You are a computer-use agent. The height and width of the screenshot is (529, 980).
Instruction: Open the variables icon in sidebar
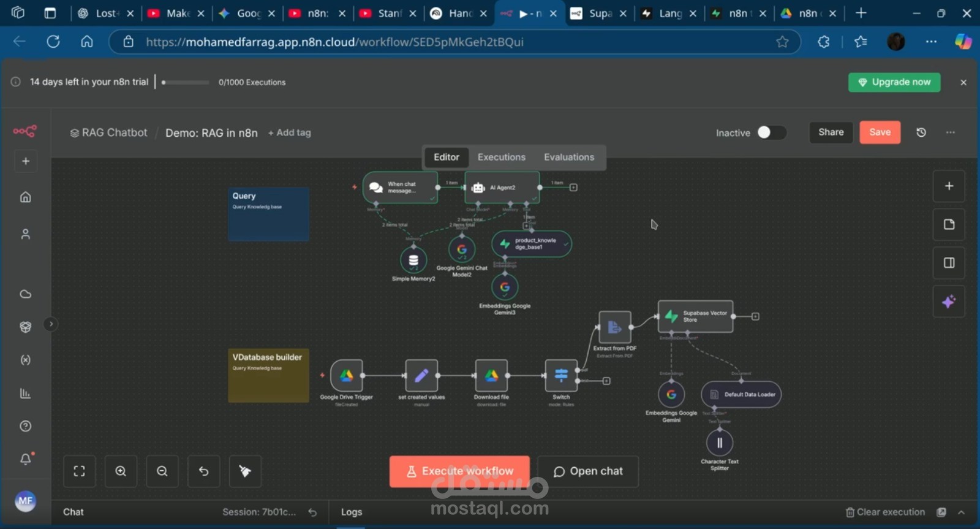(26, 360)
